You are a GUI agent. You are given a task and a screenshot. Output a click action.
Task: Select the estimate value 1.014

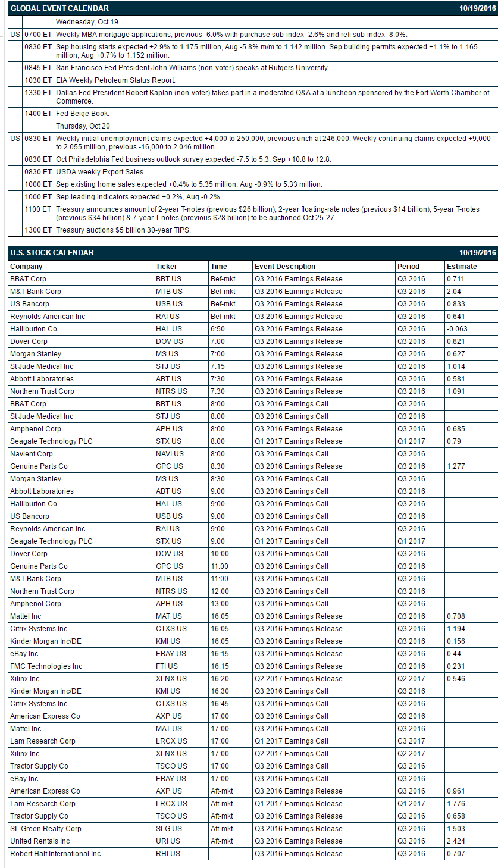pos(456,366)
